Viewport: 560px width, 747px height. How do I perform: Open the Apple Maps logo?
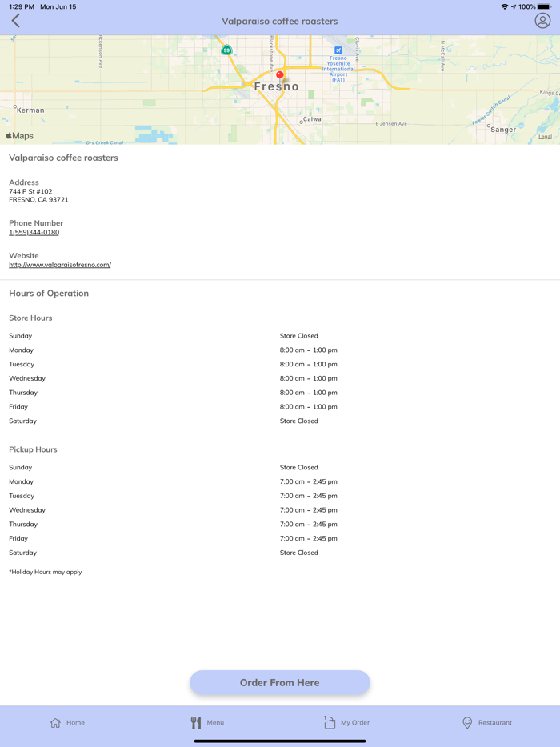point(19,136)
